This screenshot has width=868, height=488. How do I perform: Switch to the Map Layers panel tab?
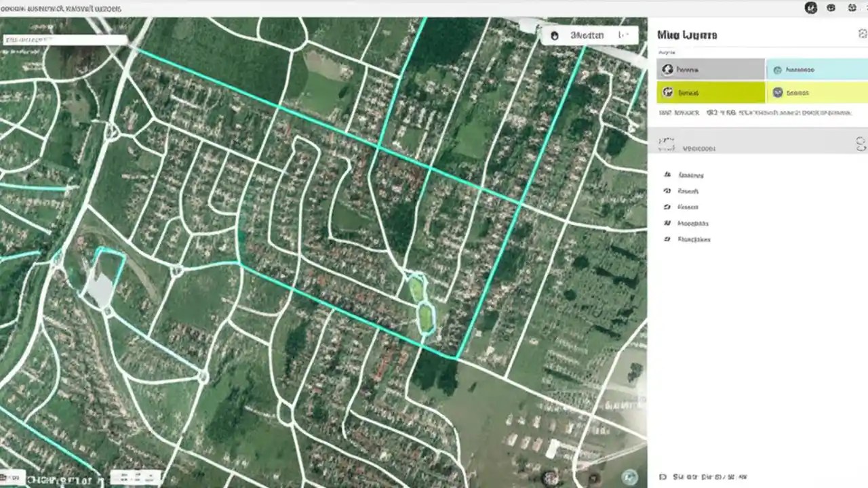pyautogui.click(x=687, y=34)
